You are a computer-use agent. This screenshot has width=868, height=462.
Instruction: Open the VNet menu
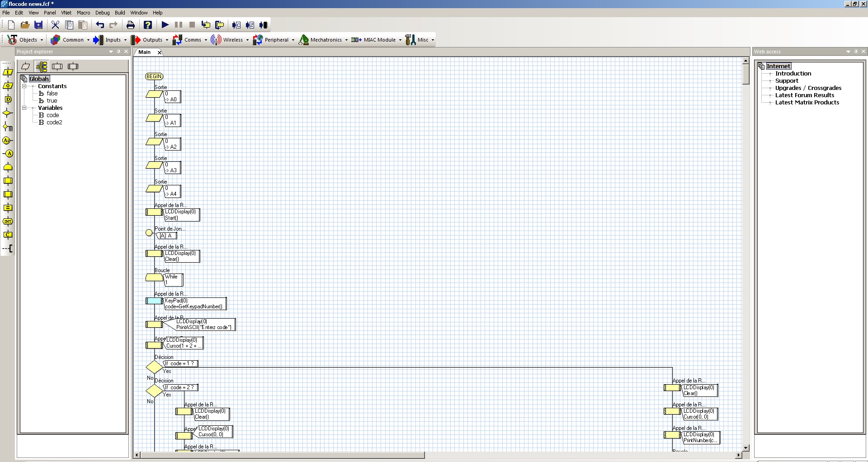point(66,13)
